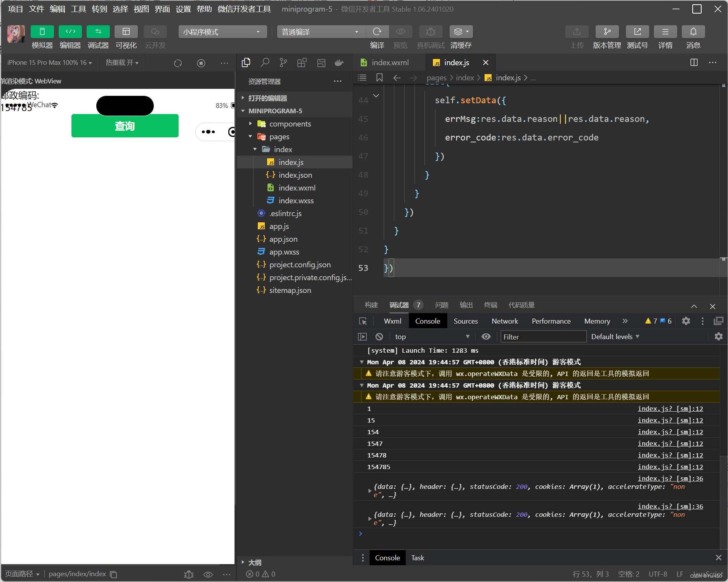Open the mini-program mode dropdown
728x582 pixels.
(x=222, y=32)
